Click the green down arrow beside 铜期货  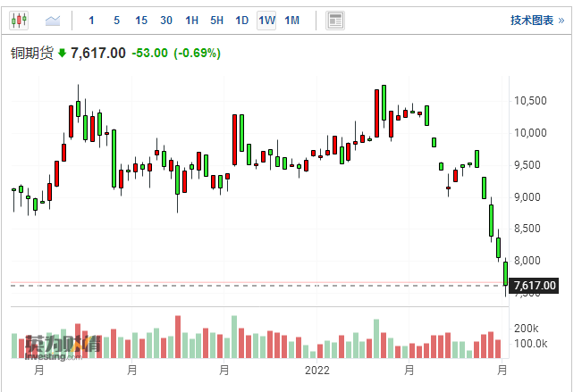pyautogui.click(x=62, y=54)
